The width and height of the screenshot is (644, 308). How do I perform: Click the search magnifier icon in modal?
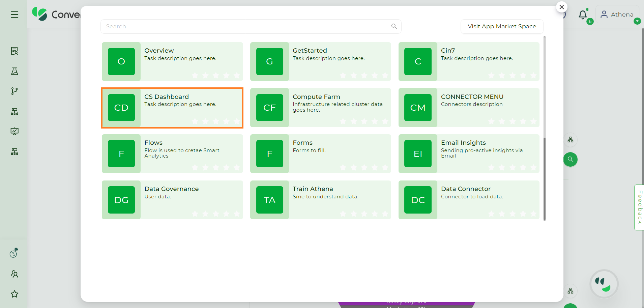[x=394, y=26]
